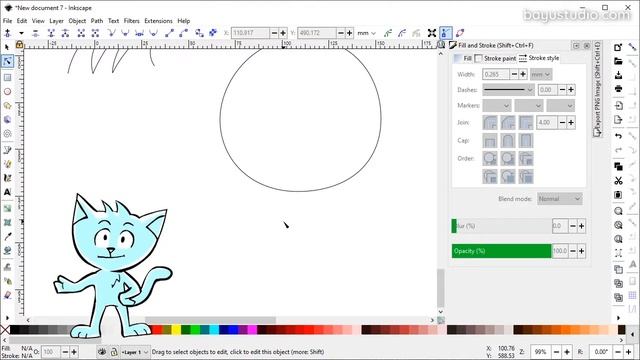Open the Extensions menu
This screenshot has width=640, height=360.
pyautogui.click(x=158, y=21)
